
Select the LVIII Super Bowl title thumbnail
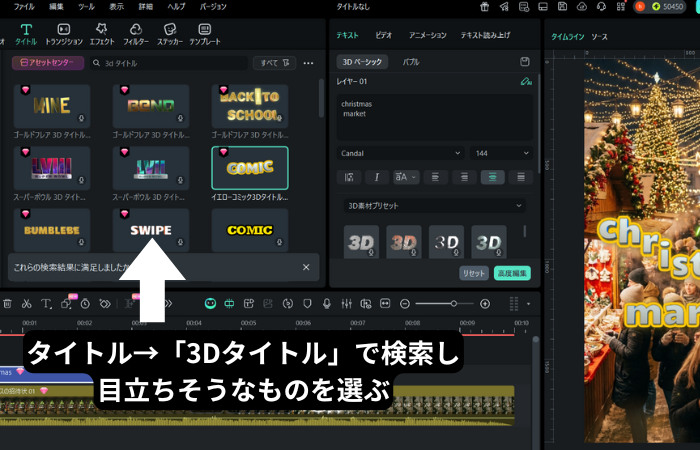click(x=52, y=168)
